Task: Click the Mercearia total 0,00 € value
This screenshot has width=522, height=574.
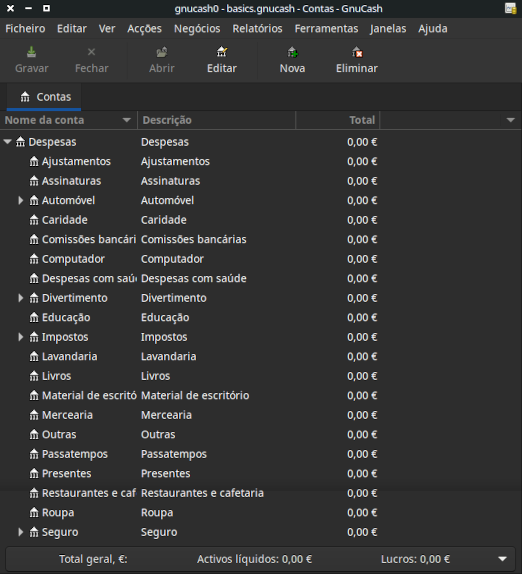Action: (x=362, y=415)
